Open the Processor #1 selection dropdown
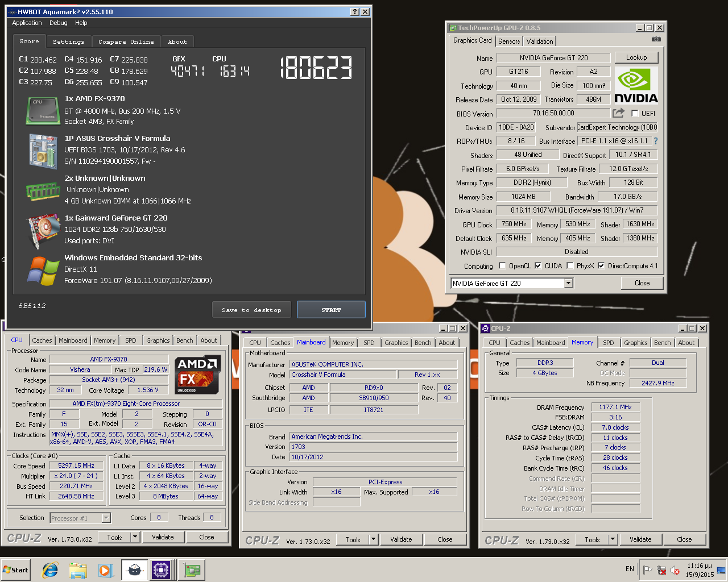Screen dimensions: 728x582 pos(106,518)
